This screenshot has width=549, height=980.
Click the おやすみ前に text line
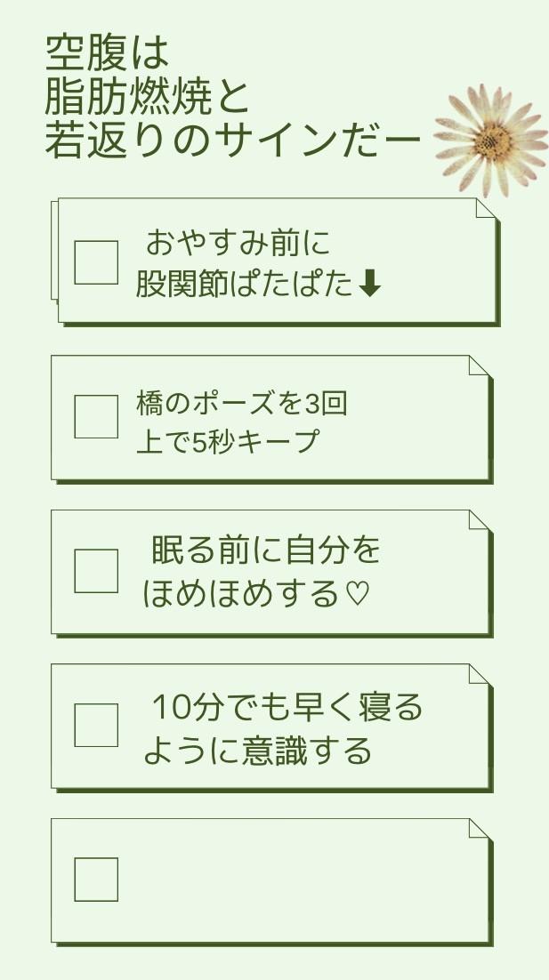(238, 243)
